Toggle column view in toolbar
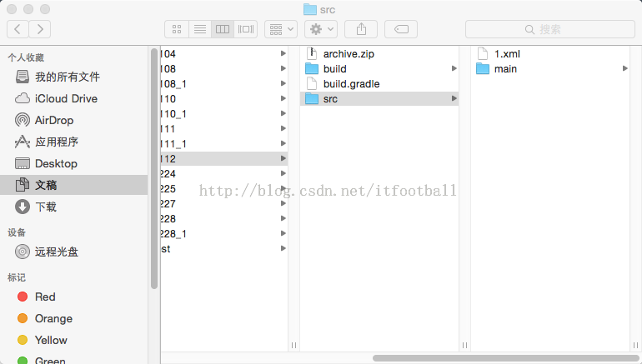The width and height of the screenshot is (642, 364). point(223,29)
